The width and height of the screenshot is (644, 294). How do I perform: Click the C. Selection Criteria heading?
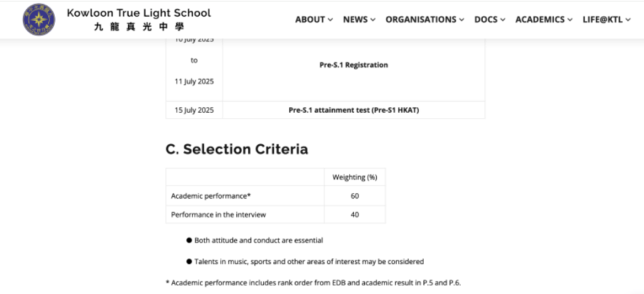pyautogui.click(x=237, y=149)
